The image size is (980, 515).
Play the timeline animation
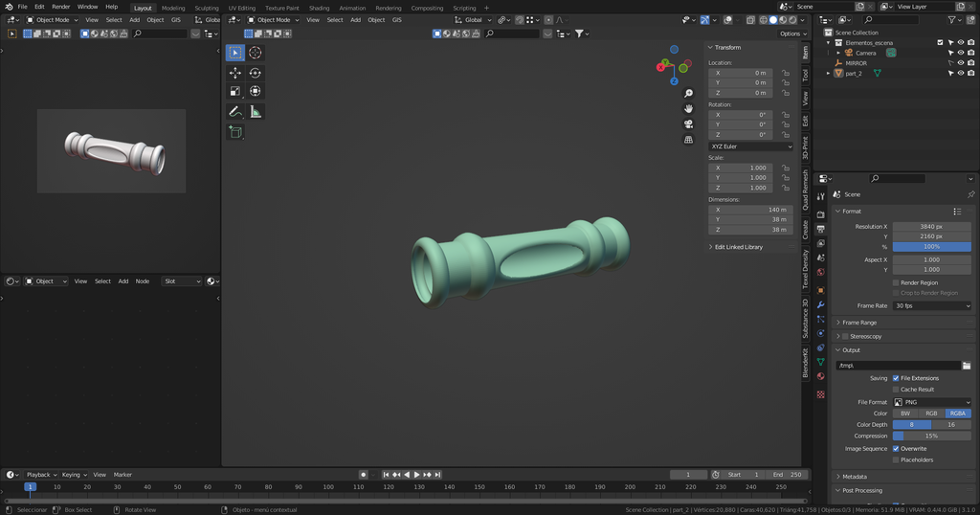[x=417, y=475]
